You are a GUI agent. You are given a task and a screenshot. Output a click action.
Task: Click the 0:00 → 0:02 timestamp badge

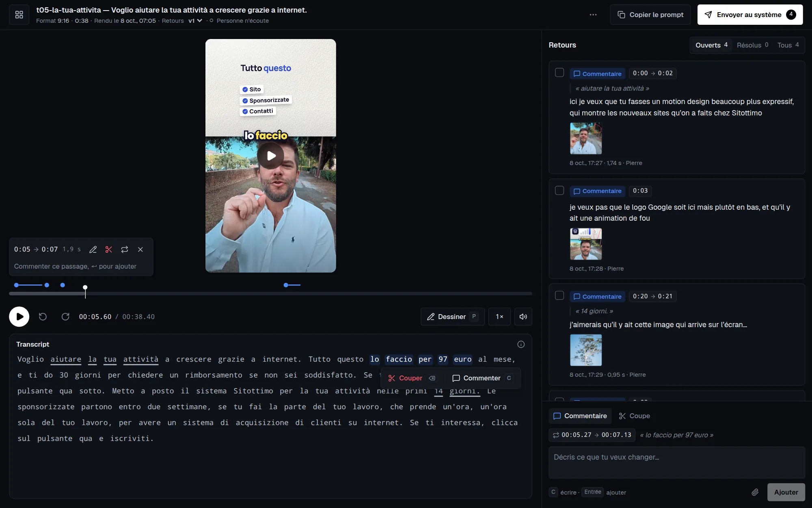coord(652,73)
